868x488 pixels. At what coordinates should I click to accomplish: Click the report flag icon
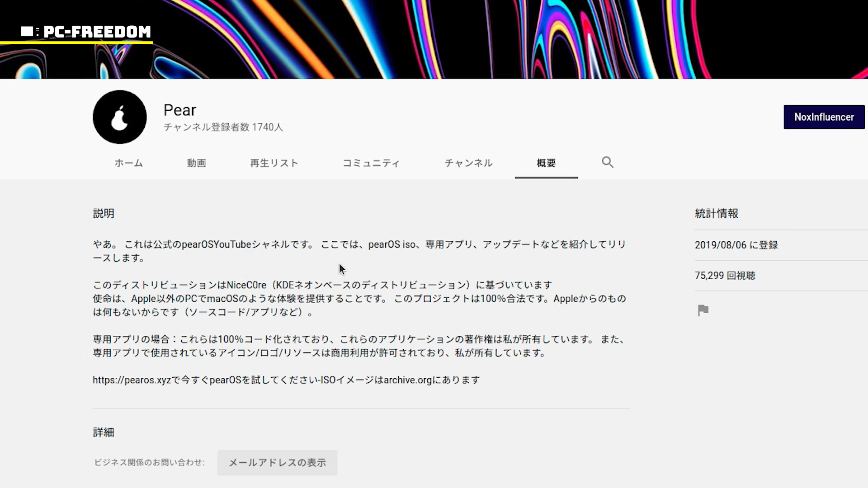click(x=703, y=310)
